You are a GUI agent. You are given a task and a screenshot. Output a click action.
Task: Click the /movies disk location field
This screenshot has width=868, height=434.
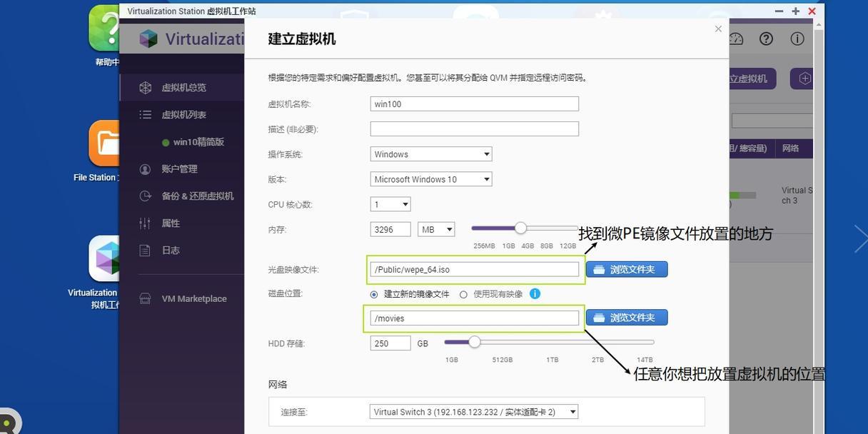pyautogui.click(x=474, y=318)
